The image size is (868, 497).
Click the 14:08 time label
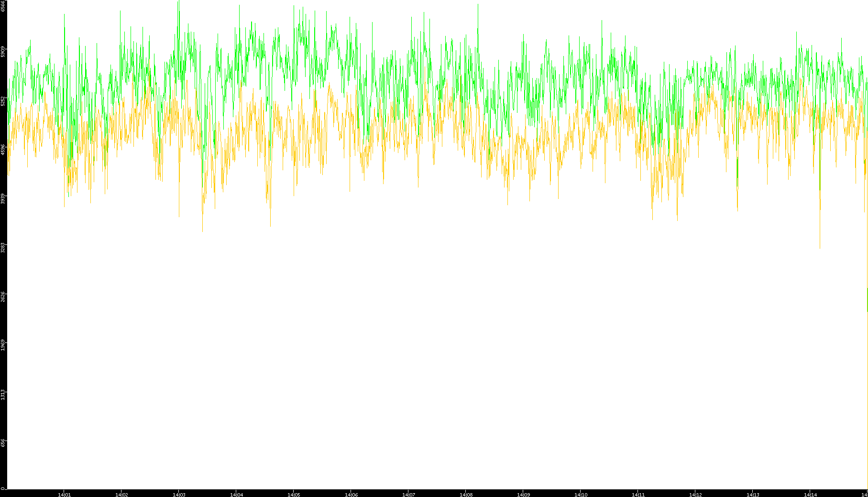466,495
